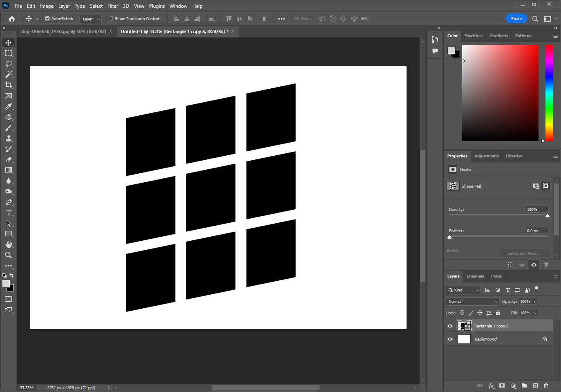Switch to dog-1866530_1920.jpg document tab
561x392 pixels.
tap(64, 31)
